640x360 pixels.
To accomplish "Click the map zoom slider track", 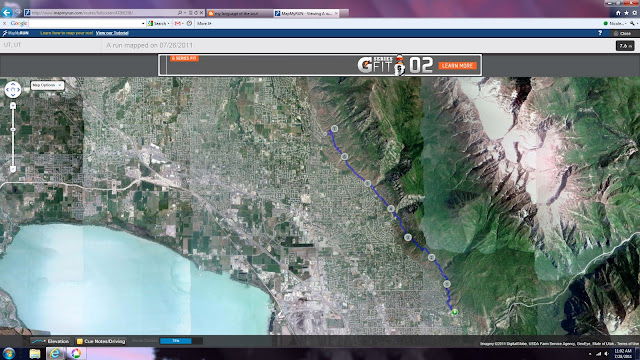I will (13, 137).
